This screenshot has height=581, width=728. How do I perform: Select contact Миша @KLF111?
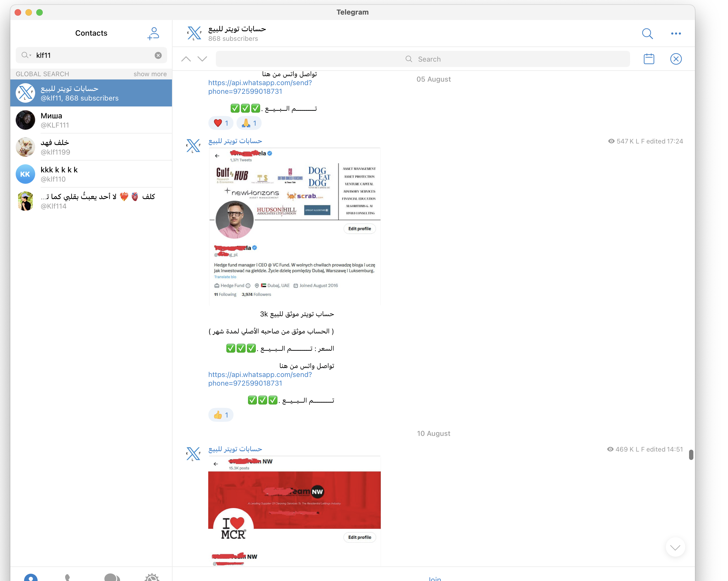(x=91, y=120)
